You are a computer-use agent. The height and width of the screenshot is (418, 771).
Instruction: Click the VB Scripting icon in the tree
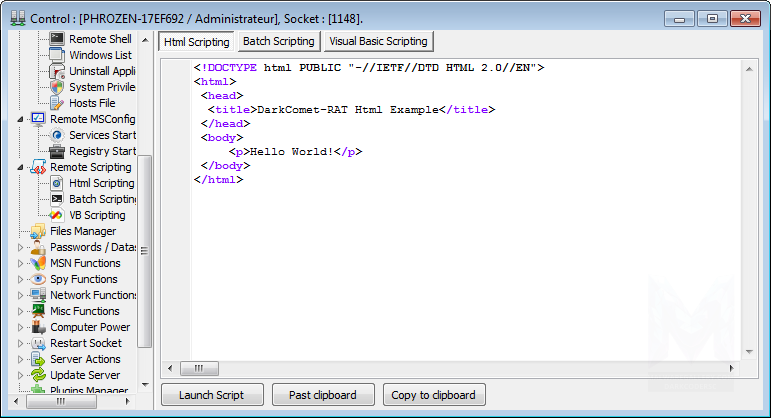click(x=57, y=215)
